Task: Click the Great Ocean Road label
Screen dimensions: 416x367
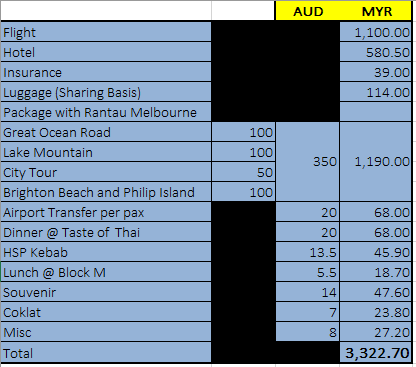Action: coord(106,132)
